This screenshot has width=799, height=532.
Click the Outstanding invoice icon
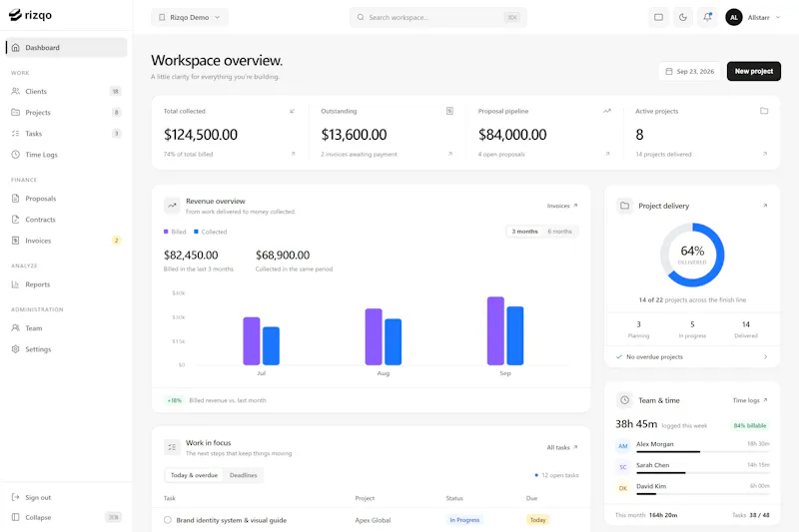[x=449, y=111]
